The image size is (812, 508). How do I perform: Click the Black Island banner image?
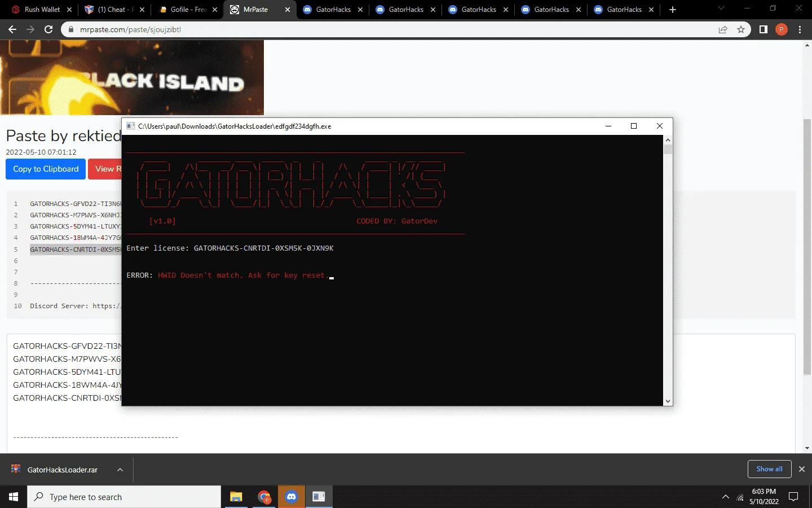132,77
